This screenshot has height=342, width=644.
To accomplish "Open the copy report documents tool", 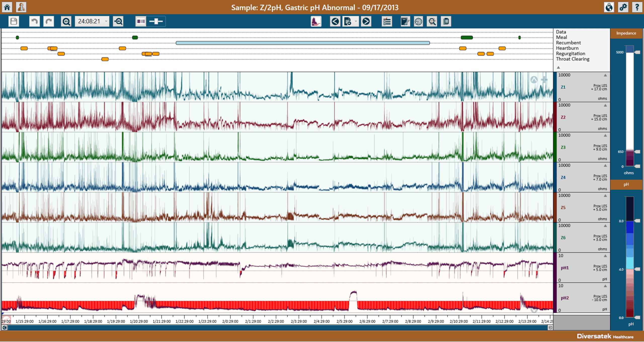I will click(446, 22).
